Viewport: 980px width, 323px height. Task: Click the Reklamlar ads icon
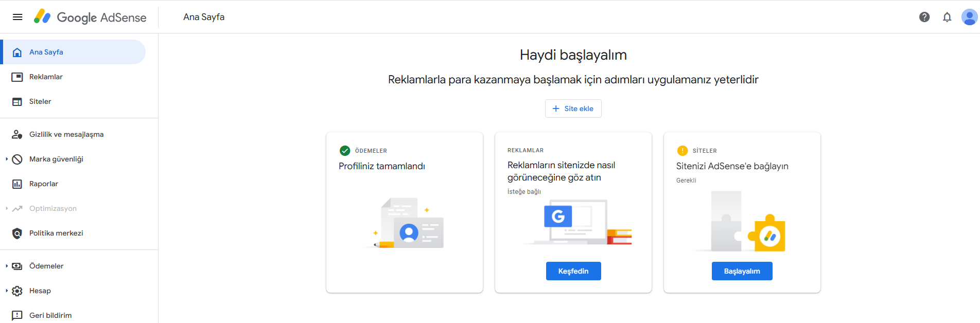(17, 77)
